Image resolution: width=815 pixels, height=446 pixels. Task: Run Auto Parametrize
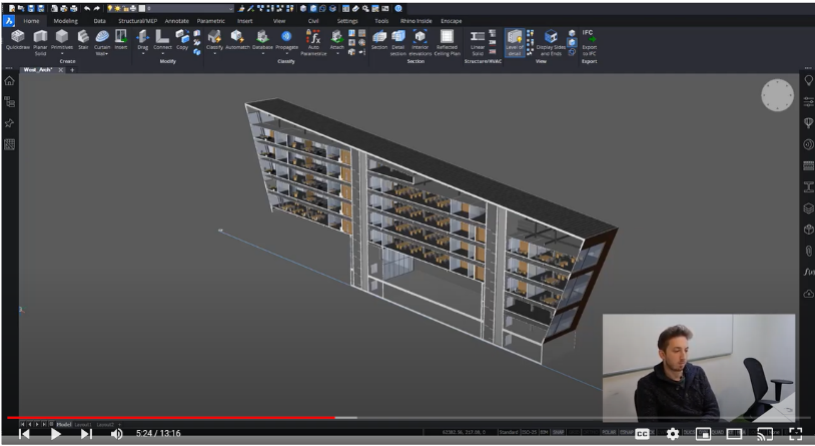coord(313,43)
